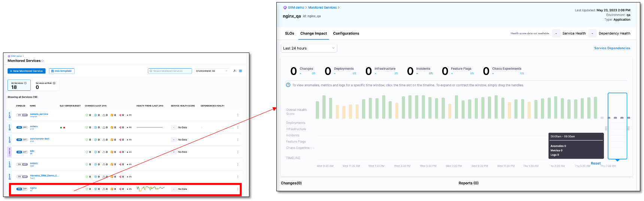Image resolution: width=644 pixels, height=201 pixels.
Task: Open the Configurations tab
Action: click(346, 33)
